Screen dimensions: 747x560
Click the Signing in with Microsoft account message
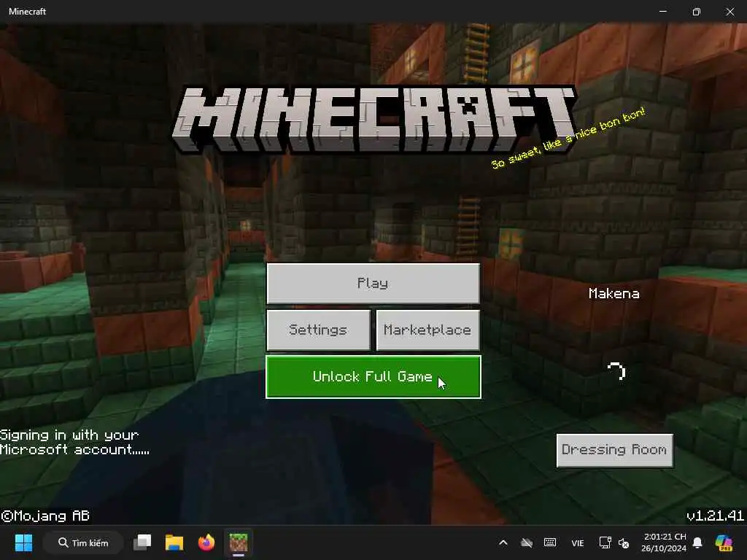pyautogui.click(x=74, y=442)
